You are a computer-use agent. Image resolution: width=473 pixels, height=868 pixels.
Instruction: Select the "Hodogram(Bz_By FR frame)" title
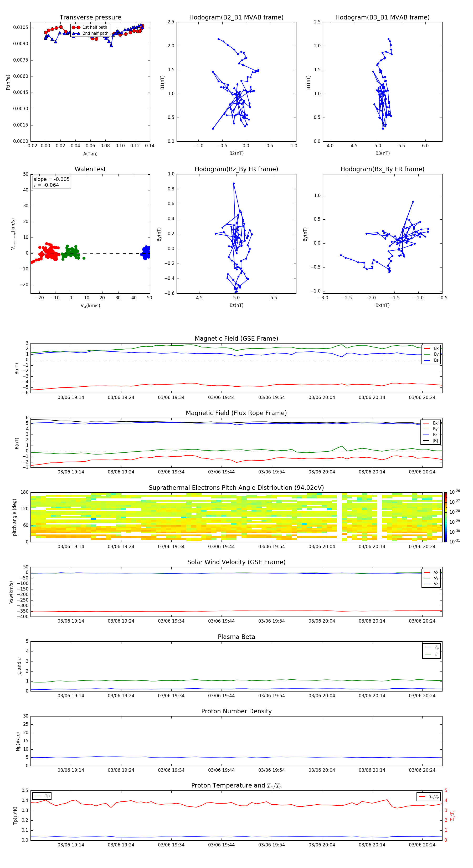click(x=236, y=169)
